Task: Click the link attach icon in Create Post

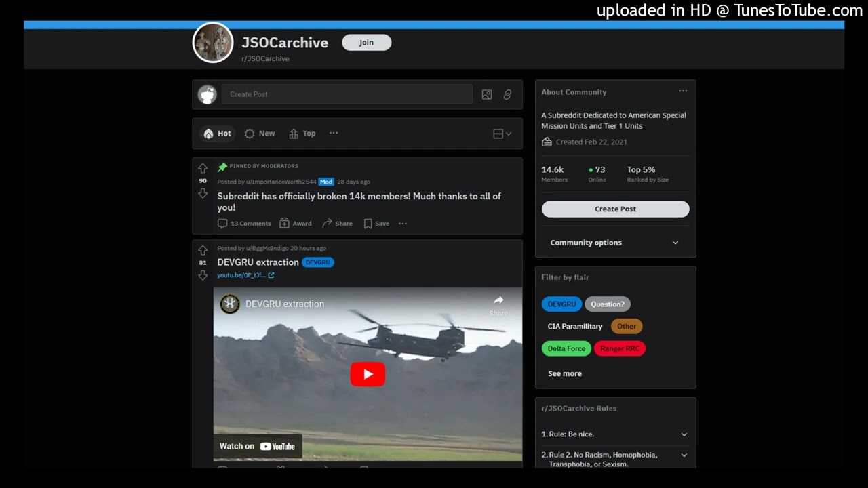Action: (x=507, y=95)
